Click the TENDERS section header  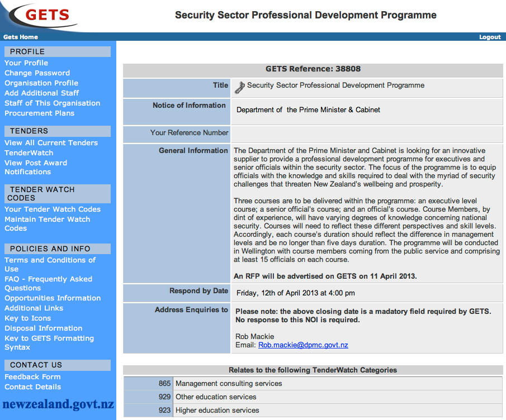coord(58,131)
